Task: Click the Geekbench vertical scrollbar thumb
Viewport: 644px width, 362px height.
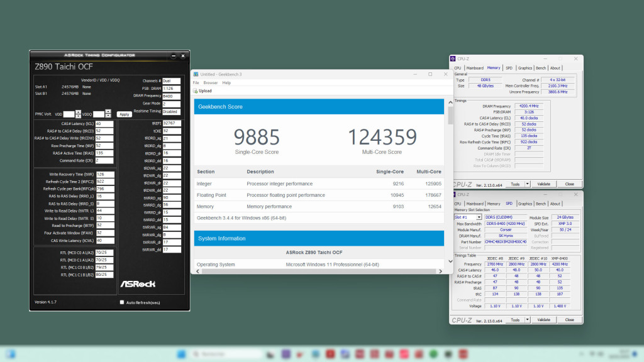Action: (450, 116)
